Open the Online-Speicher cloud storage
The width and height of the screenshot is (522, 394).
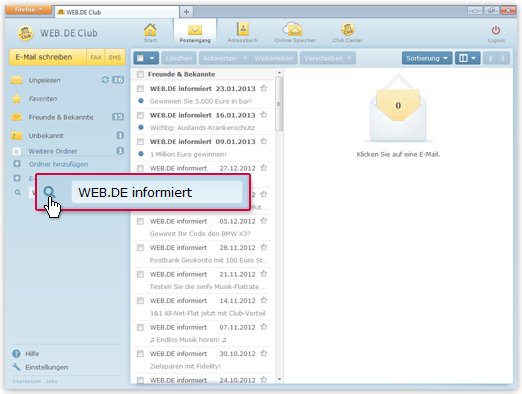coord(295,32)
